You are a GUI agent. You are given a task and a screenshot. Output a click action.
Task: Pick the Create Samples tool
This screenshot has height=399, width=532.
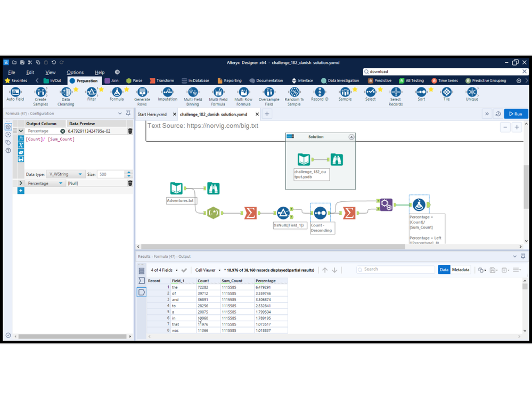pyautogui.click(x=40, y=97)
